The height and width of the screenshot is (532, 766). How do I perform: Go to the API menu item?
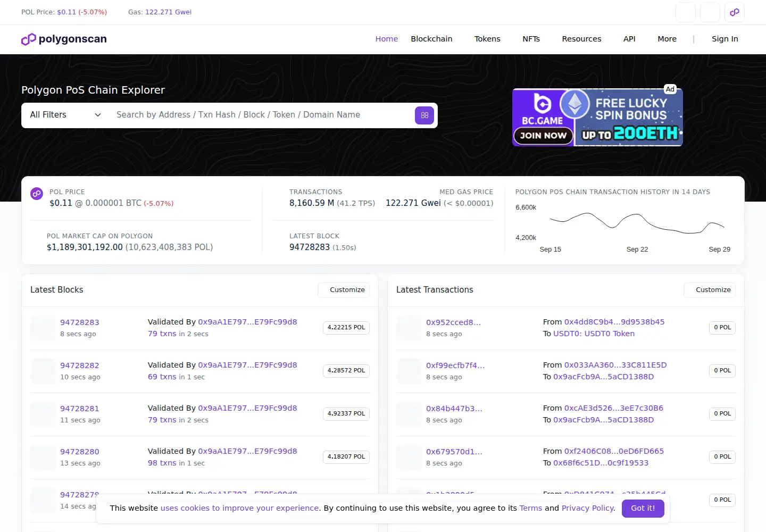629,39
